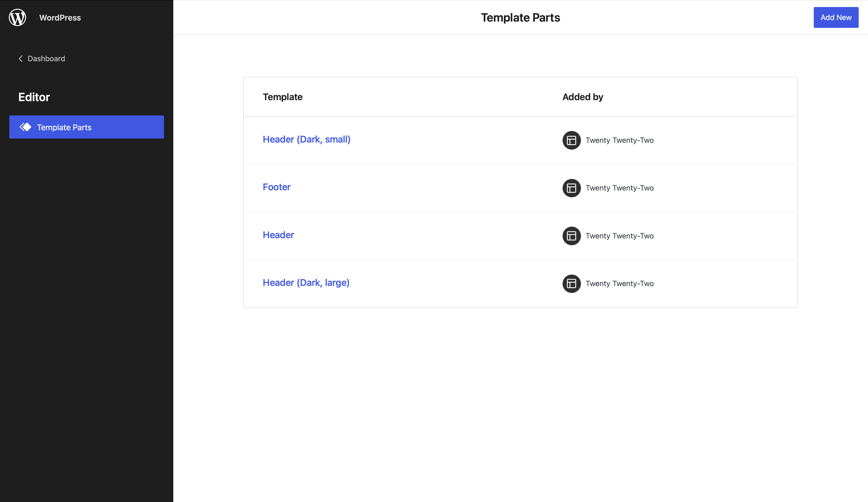
Task: Click the Editor heading in the sidebar
Action: click(x=34, y=97)
